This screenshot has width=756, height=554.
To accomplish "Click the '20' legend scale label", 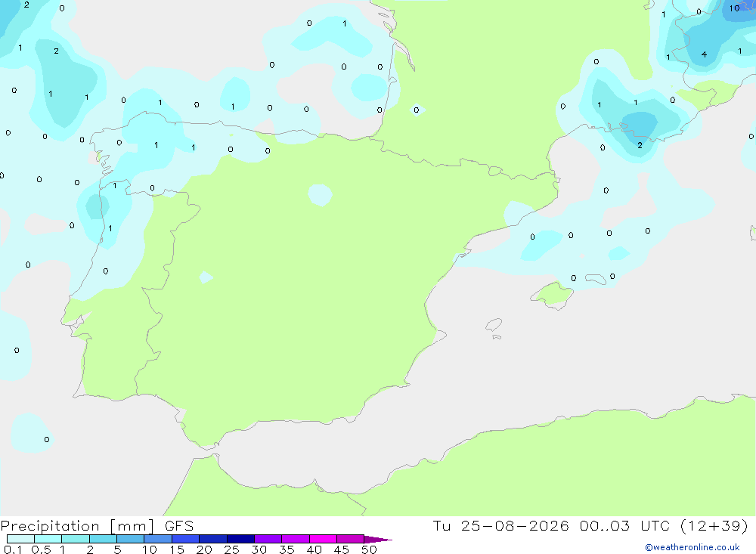I will [204, 549].
